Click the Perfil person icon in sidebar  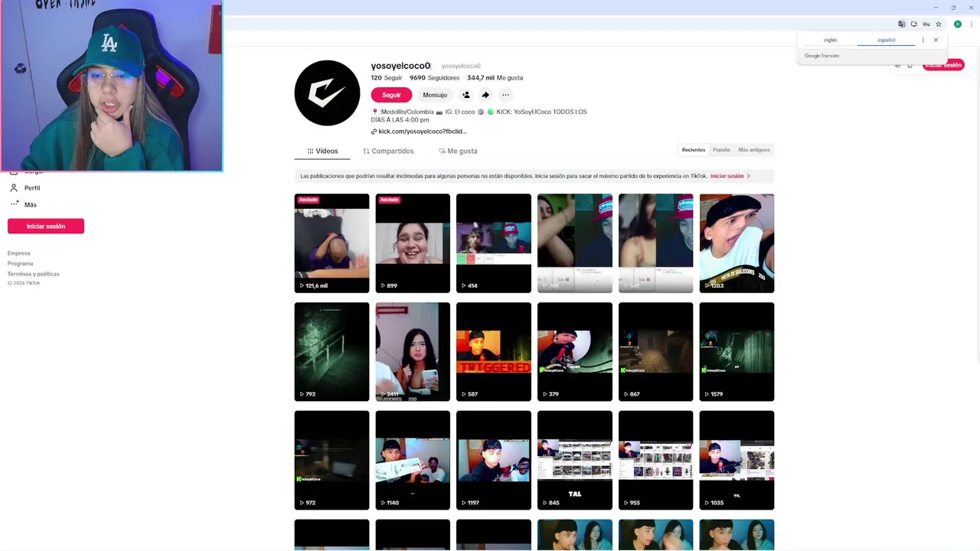tap(14, 188)
